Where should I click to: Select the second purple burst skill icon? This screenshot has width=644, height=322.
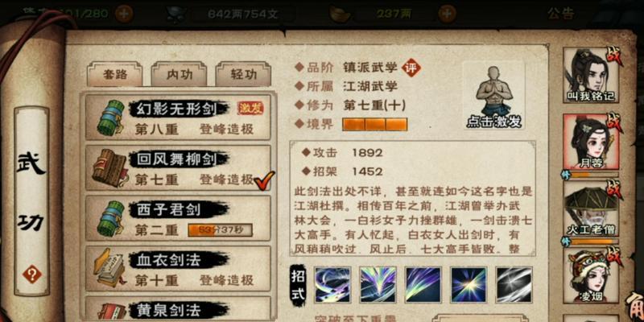point(378,285)
